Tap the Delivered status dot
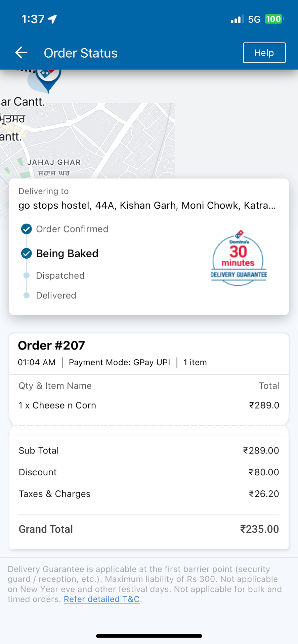 pyautogui.click(x=27, y=296)
